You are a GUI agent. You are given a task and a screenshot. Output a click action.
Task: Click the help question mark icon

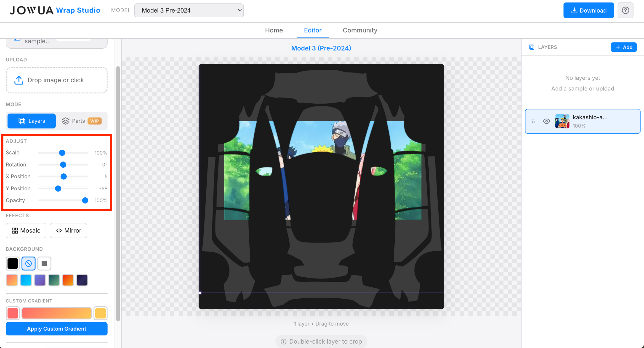coord(625,10)
